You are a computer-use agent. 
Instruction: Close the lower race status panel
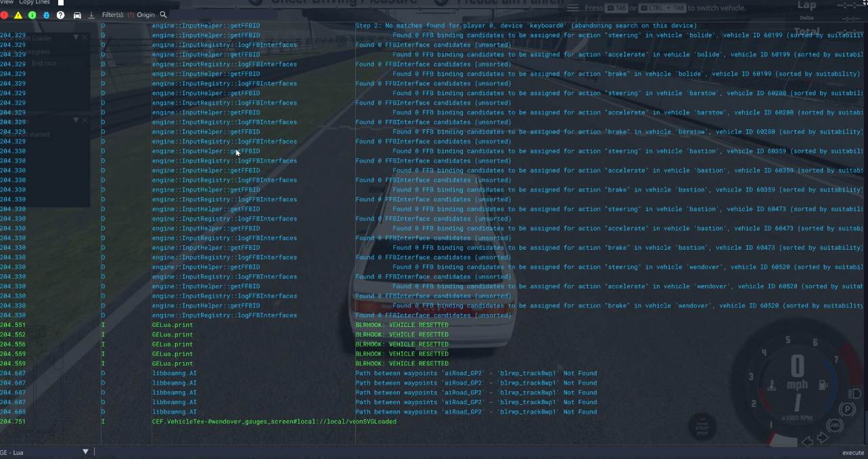click(85, 120)
